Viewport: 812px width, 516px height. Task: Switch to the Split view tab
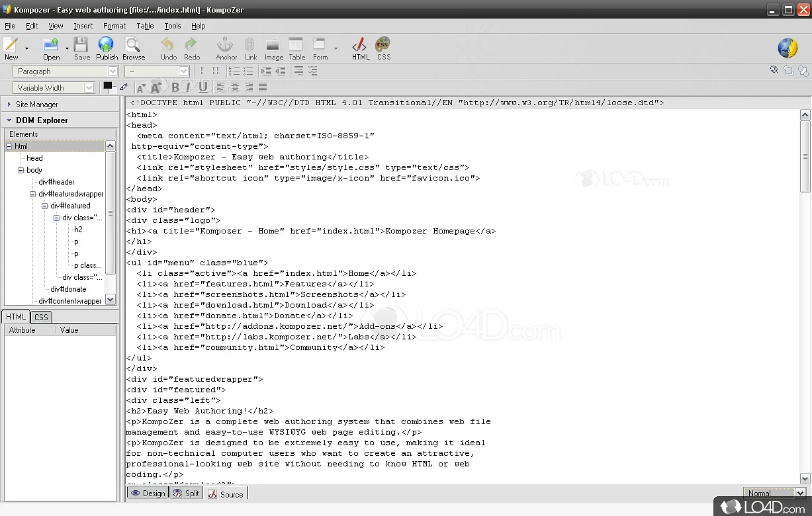pyautogui.click(x=186, y=494)
